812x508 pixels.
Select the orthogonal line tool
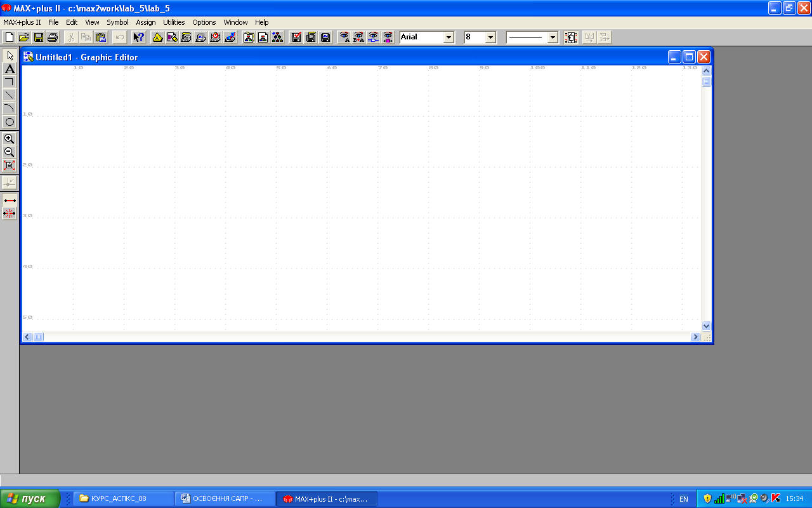10,82
